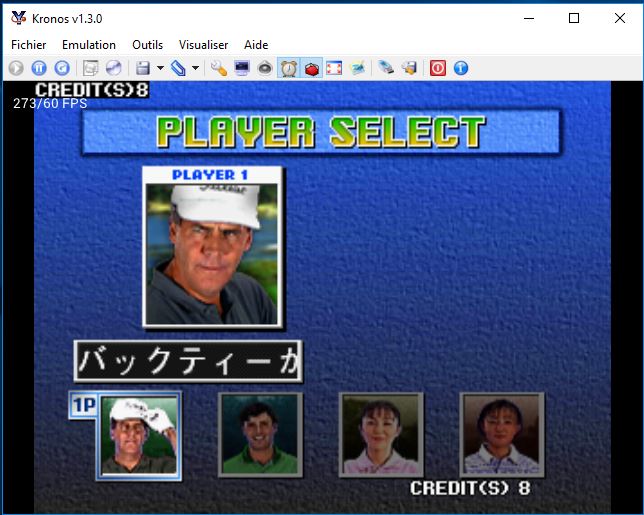The height and width of the screenshot is (515, 644).
Task: Minimize the Kronos window
Action: (529, 18)
